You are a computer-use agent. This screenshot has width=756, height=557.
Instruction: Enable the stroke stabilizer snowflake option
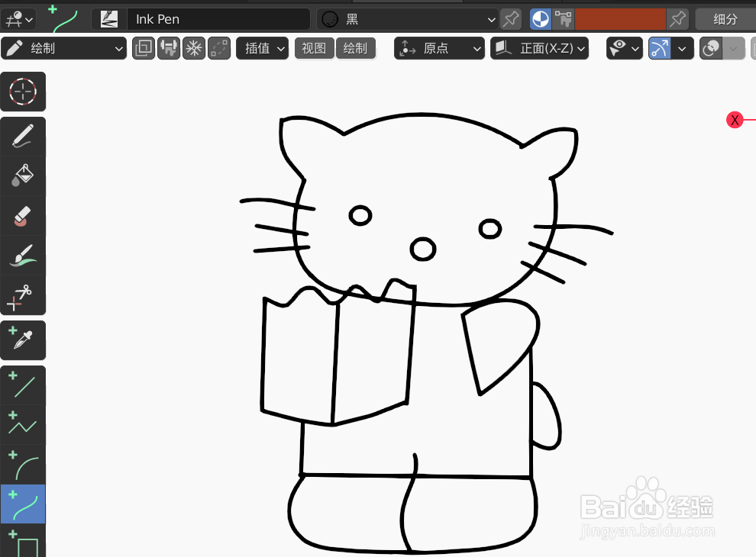(x=194, y=47)
